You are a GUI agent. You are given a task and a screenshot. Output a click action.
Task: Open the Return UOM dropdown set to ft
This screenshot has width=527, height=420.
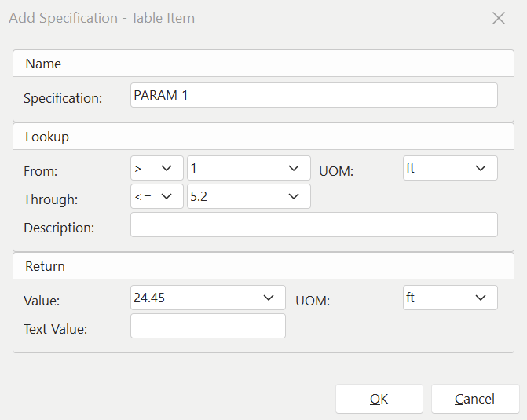click(450, 298)
